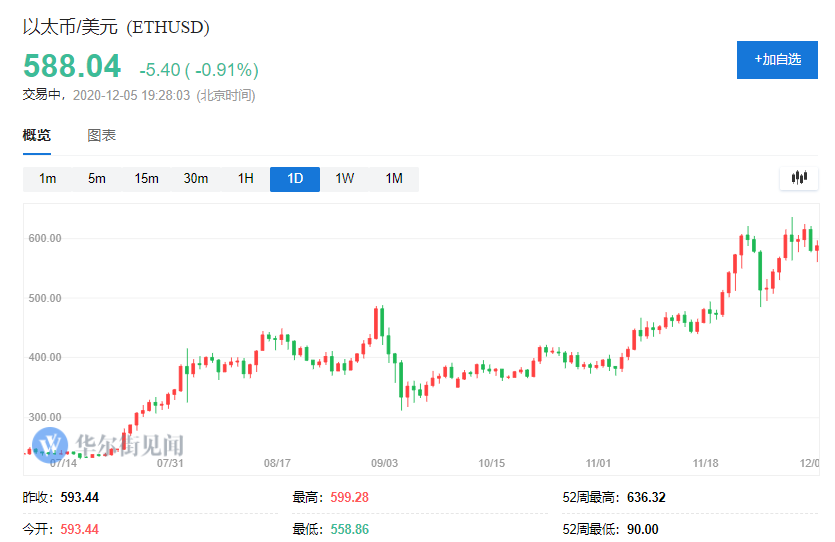Add ETHUSD to watchlist with +加自选

pos(777,60)
